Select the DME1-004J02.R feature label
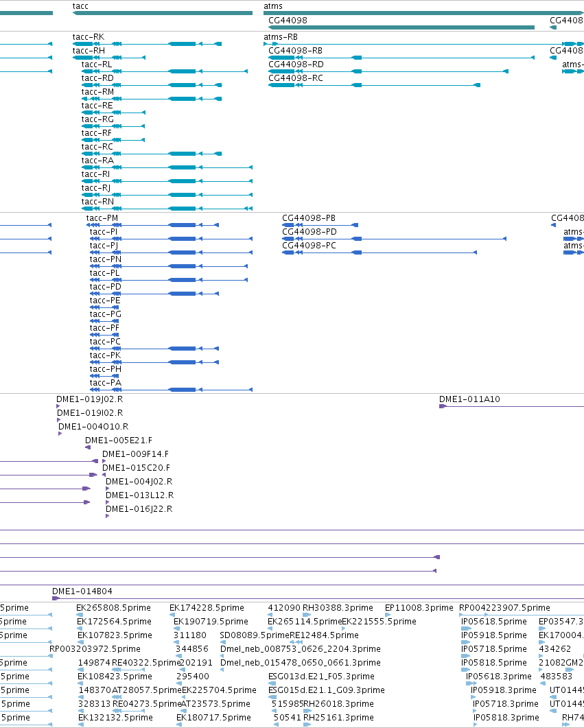Screen dimensions: 584x728 pyautogui.click(x=139, y=482)
